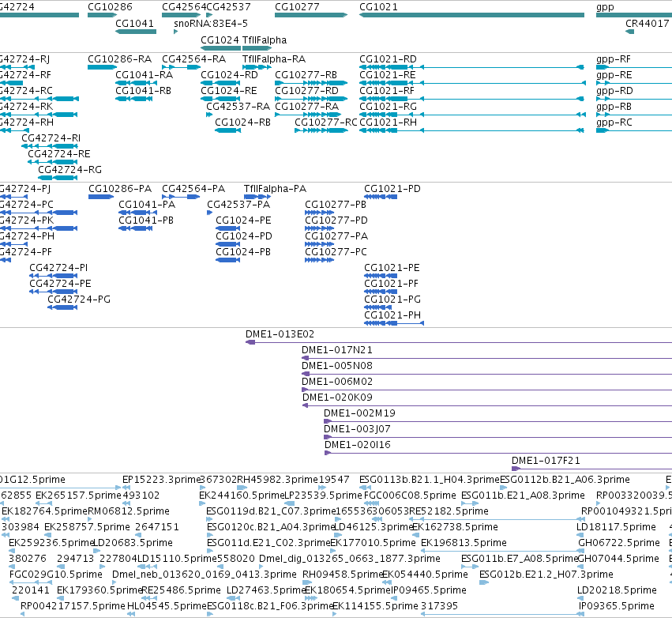Image resolution: width=672 pixels, height=618 pixels.
Task: Click the RH09458.5prime EST label
Action: tap(343, 575)
